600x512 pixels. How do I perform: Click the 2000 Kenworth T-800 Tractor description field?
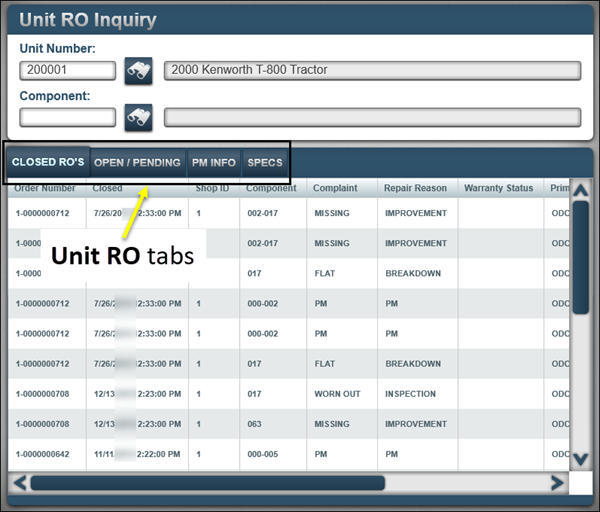pyautogui.click(x=372, y=71)
